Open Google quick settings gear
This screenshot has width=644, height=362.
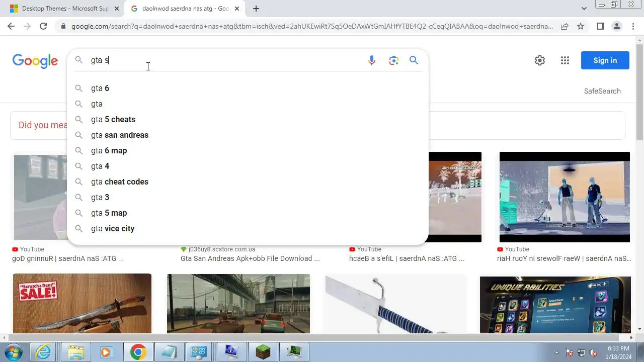point(540,60)
